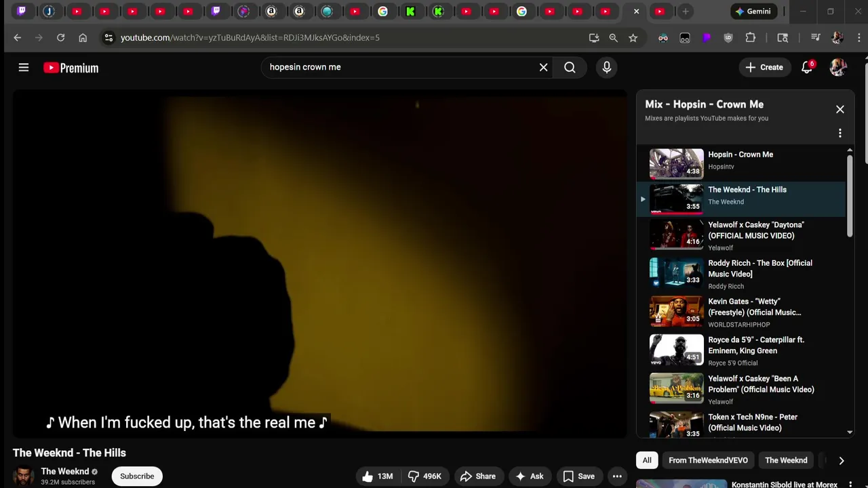Open Mix playlist three-dot options
Image resolution: width=868 pixels, height=488 pixels.
[840, 133]
